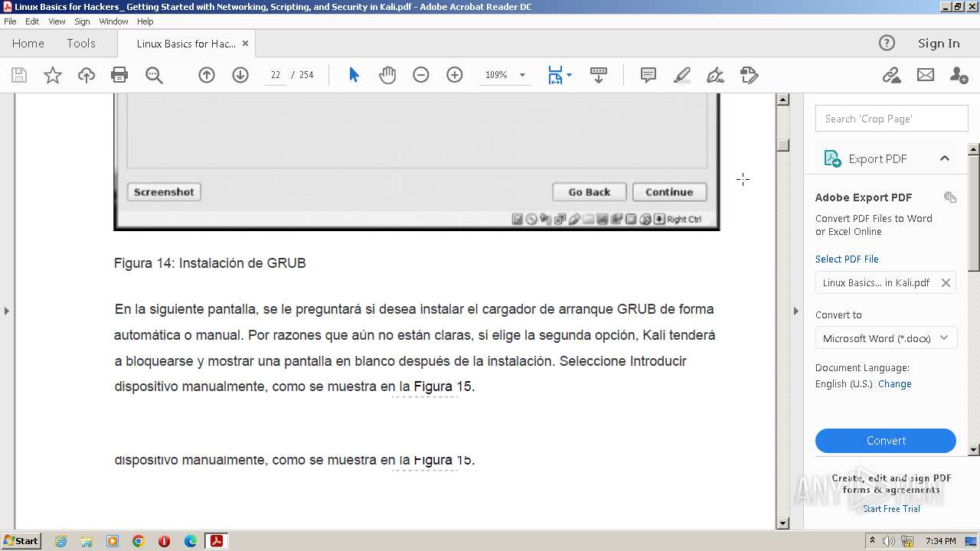This screenshot has height=551, width=980.
Task: Activate the hand pan tool
Action: pyautogui.click(x=387, y=75)
